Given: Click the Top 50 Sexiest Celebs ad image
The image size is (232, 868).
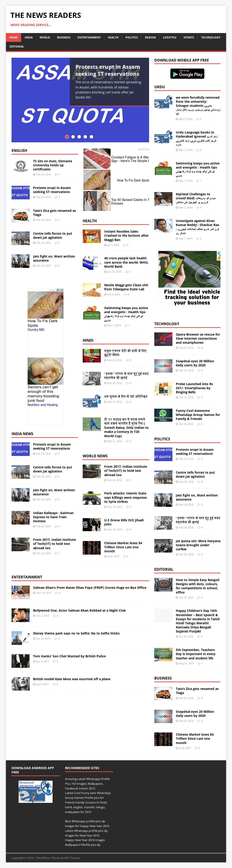Looking at the screenshot, I should [x=97, y=201].
